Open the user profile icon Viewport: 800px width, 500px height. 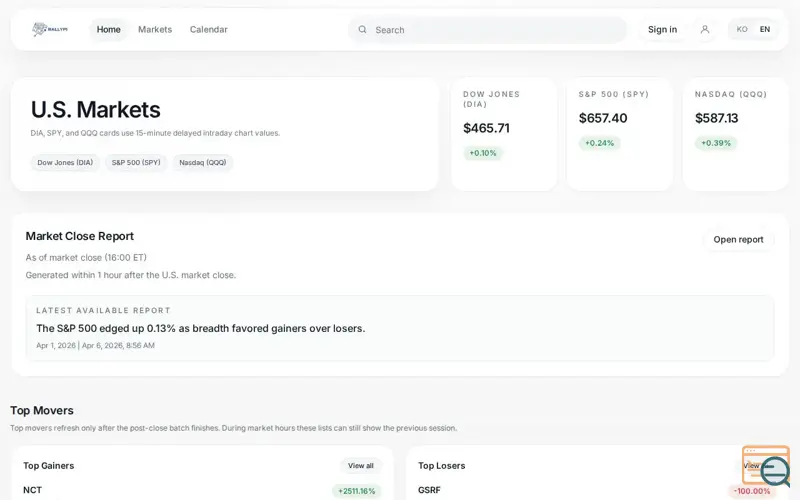(x=705, y=30)
